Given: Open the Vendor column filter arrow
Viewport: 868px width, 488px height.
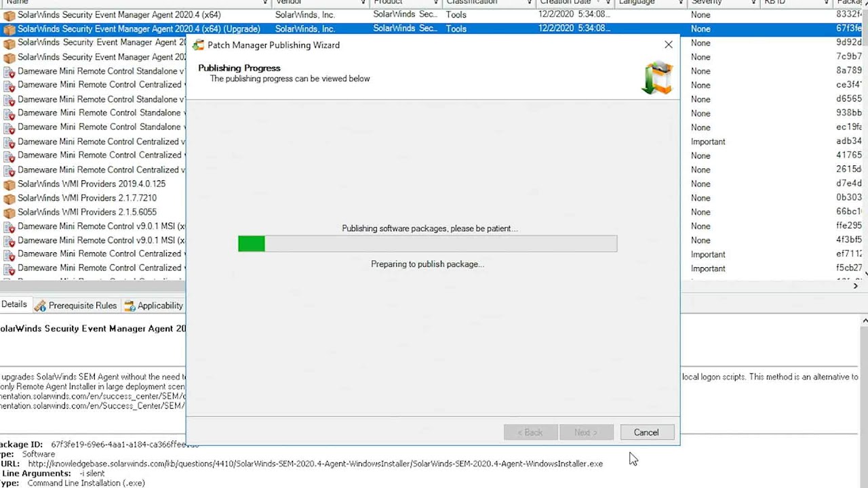Looking at the screenshot, I should [363, 3].
